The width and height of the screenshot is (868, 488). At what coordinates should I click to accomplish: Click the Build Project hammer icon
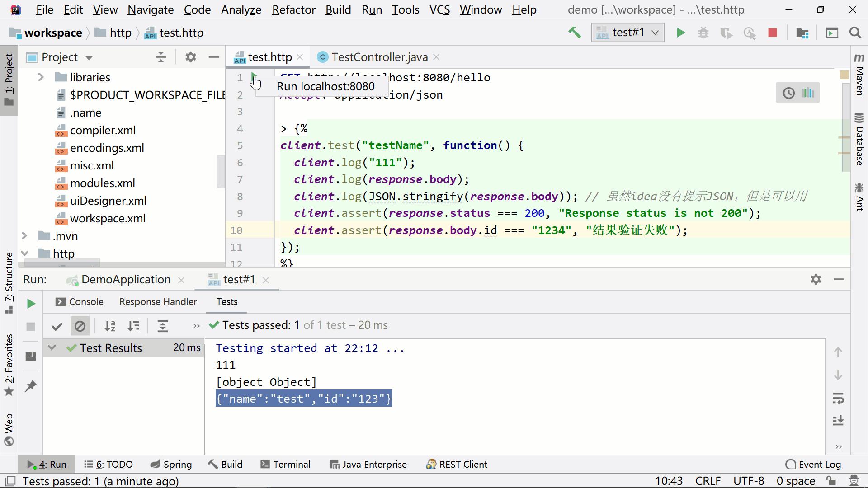pyautogui.click(x=575, y=33)
